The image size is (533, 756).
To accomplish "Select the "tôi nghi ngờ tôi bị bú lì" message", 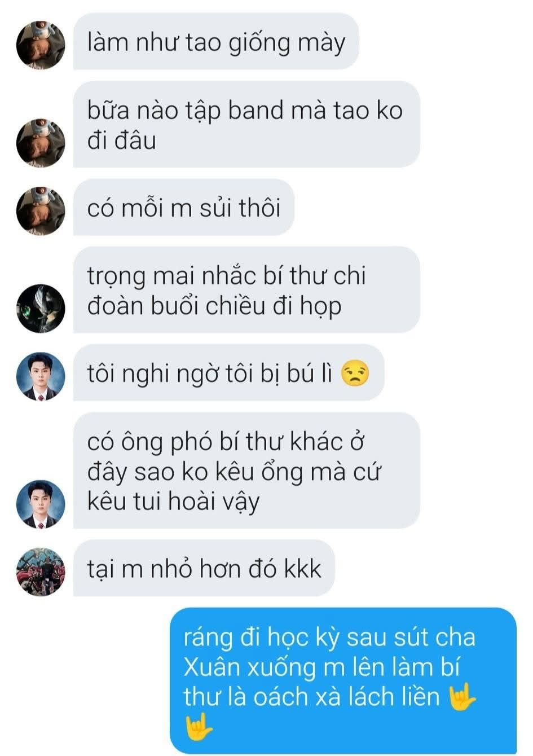I will pyautogui.click(x=229, y=373).
